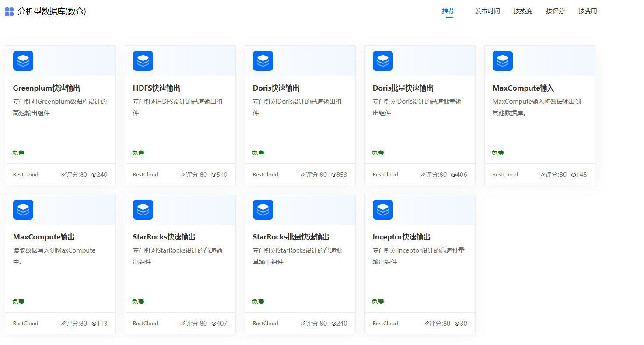Screen dimensions: 644x345
Task: Click the rating pencil icon on StarRocks快速输出 card
Action: pyautogui.click(x=183, y=324)
